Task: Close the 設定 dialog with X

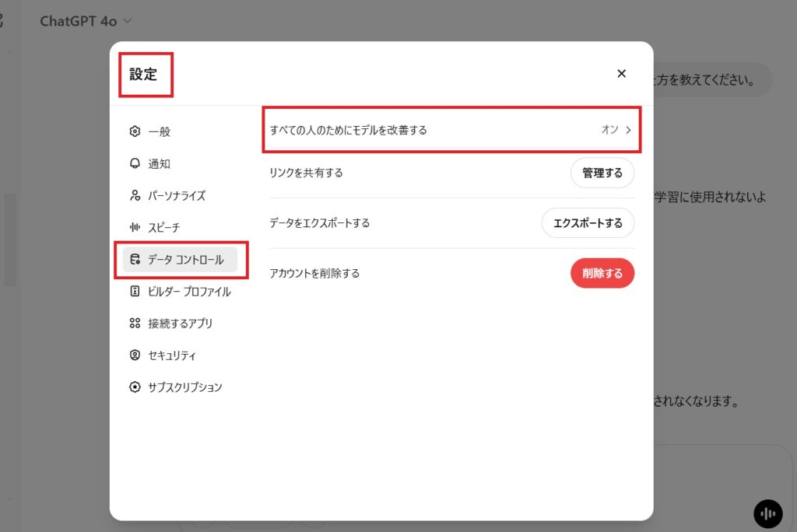Action: [x=621, y=74]
